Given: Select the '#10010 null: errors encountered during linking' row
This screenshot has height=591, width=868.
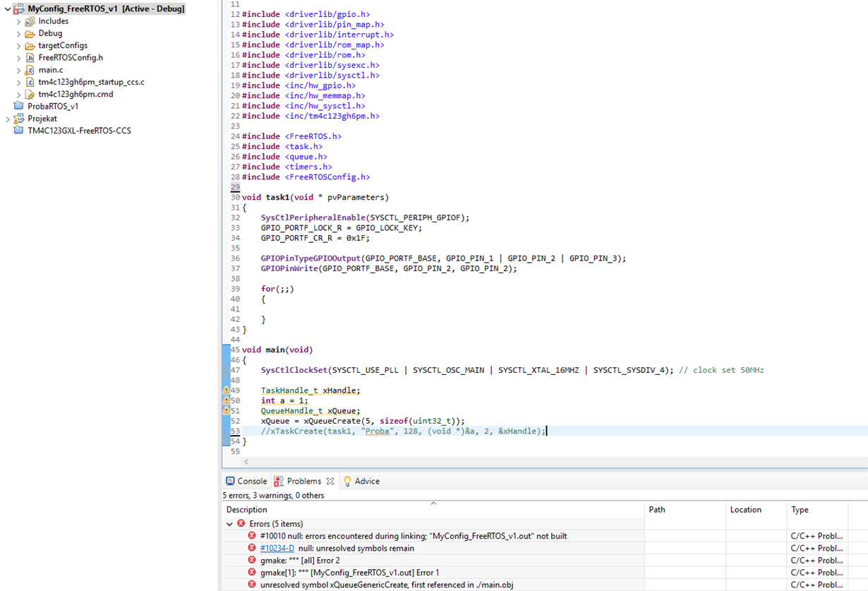Looking at the screenshot, I should (x=545, y=536).
